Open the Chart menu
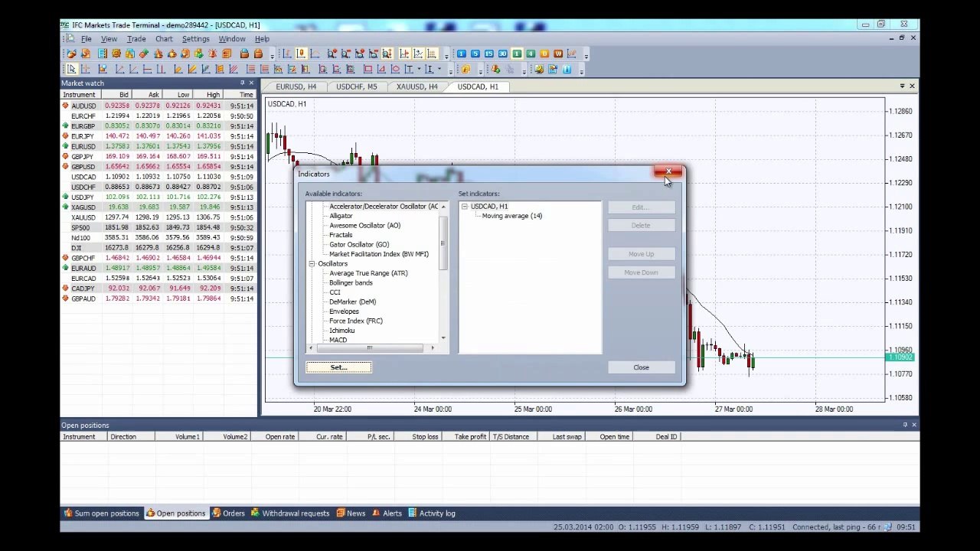Viewport: 980px width, 551px height. 164,39
